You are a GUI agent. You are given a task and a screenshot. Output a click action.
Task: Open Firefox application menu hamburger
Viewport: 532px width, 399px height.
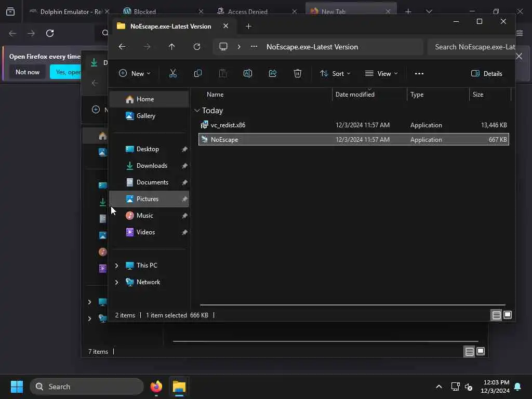pos(520,33)
